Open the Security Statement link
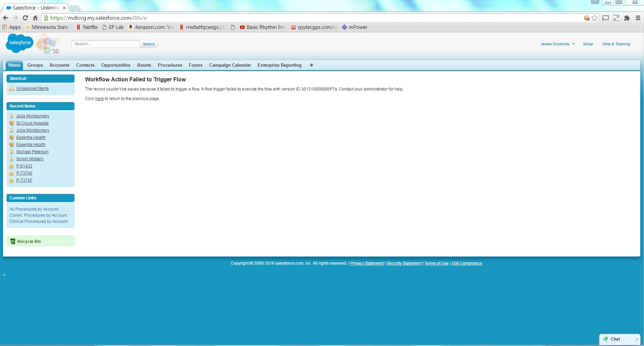Screen dimensions: 644x346 click(x=404, y=263)
